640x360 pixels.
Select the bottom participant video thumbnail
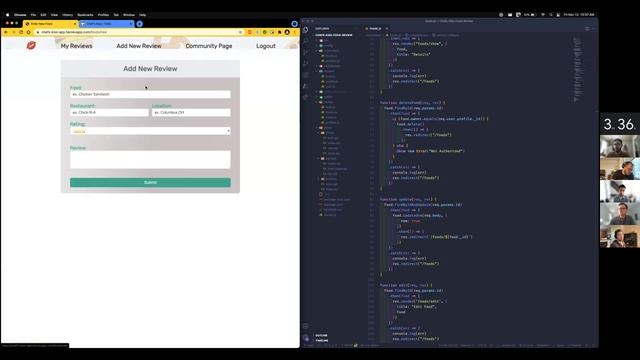[x=620, y=237]
